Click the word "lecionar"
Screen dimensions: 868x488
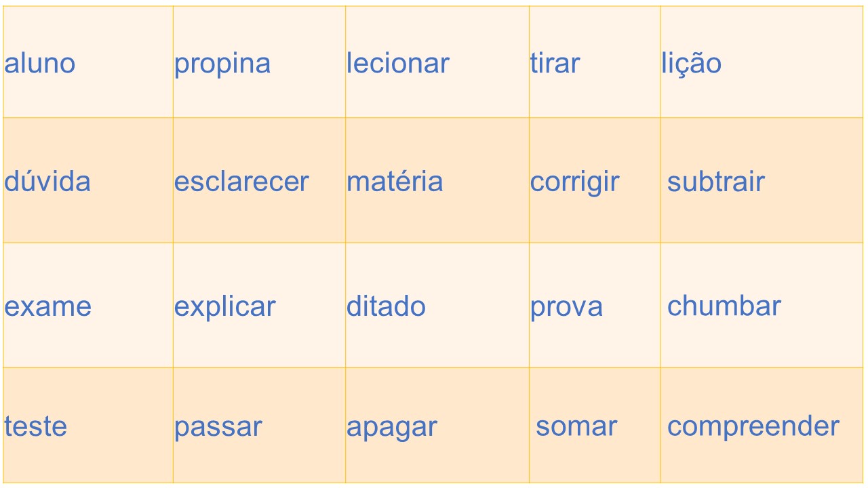398,64
